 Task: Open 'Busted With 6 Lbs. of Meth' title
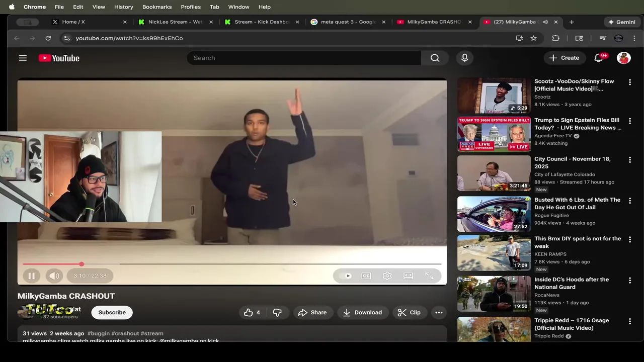click(x=577, y=204)
